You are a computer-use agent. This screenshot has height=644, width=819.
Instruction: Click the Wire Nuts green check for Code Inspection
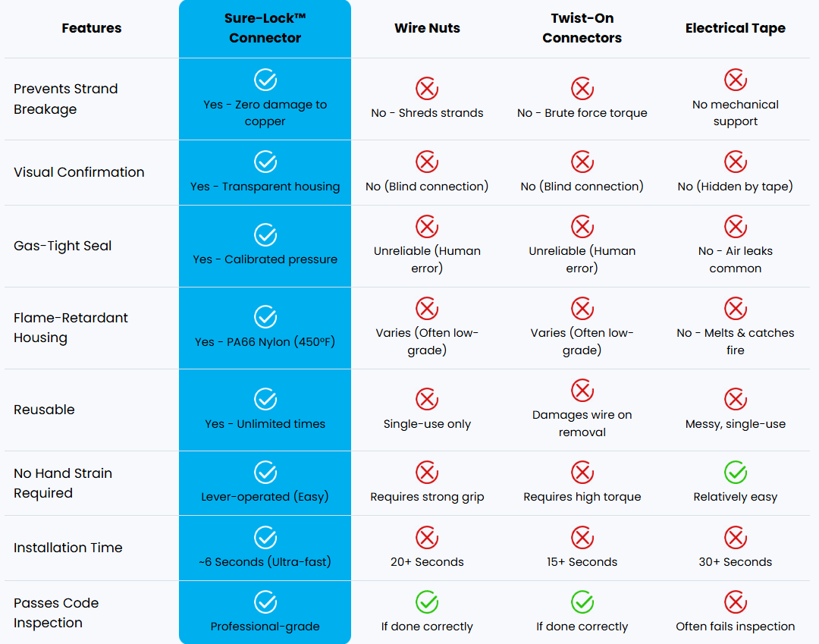(427, 602)
